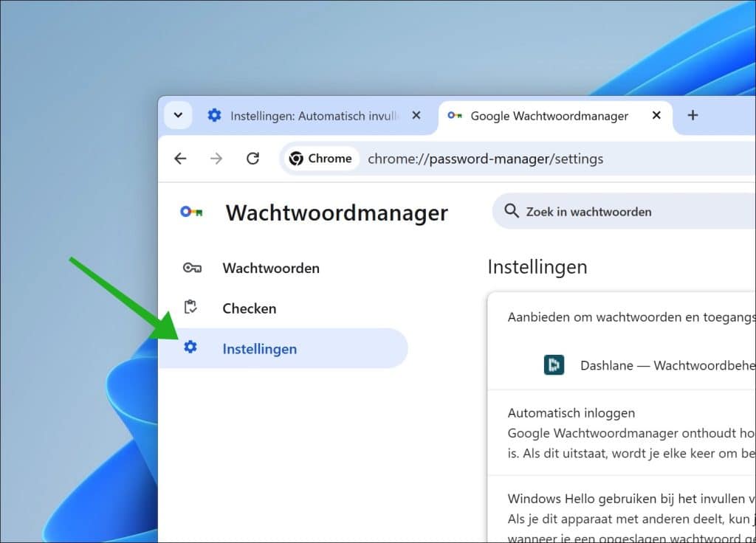Click gear favicon of the Instellingen tab

[x=214, y=115]
